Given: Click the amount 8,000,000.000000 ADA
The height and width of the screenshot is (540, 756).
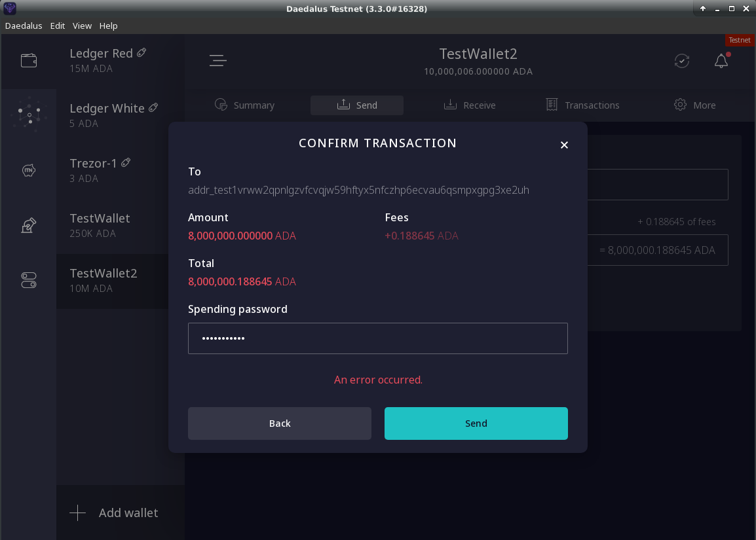Looking at the screenshot, I should tap(242, 236).
